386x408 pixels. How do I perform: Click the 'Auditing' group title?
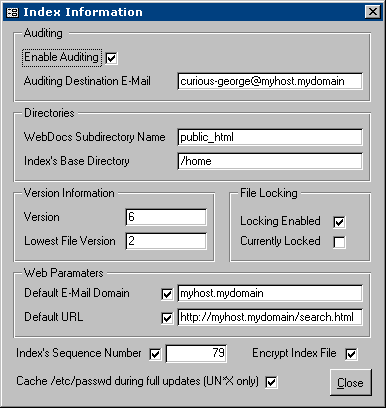tap(43, 33)
